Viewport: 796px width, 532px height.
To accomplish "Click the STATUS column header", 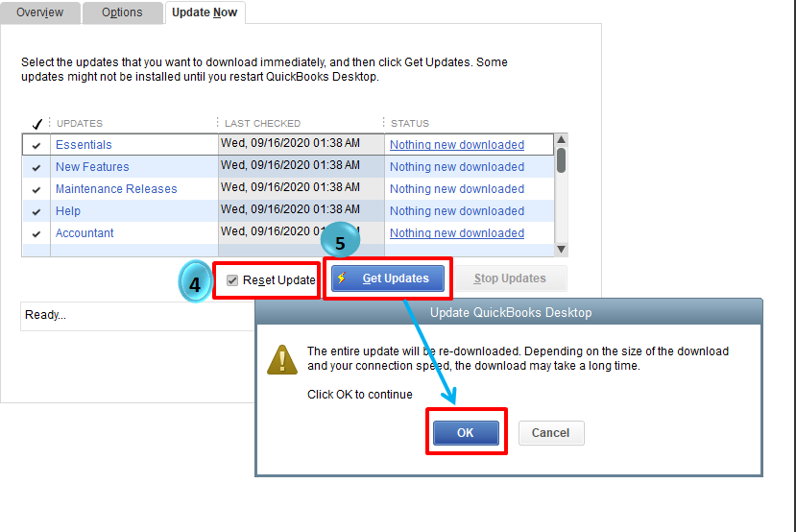I will [x=410, y=123].
